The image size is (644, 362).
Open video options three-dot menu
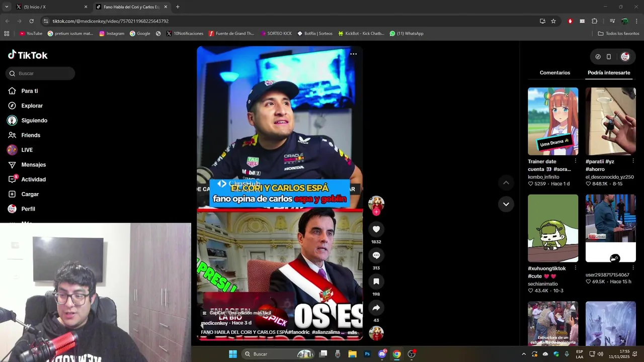click(x=353, y=54)
